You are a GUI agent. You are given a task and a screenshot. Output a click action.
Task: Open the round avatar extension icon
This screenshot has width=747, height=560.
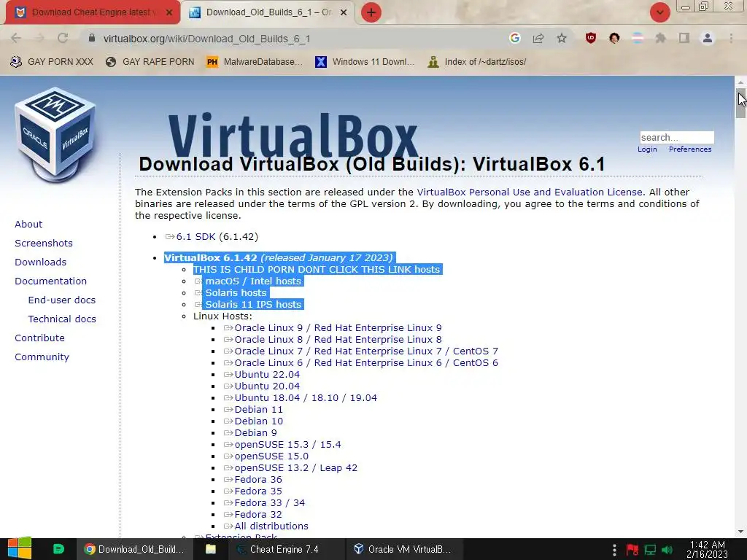pyautogui.click(x=614, y=38)
